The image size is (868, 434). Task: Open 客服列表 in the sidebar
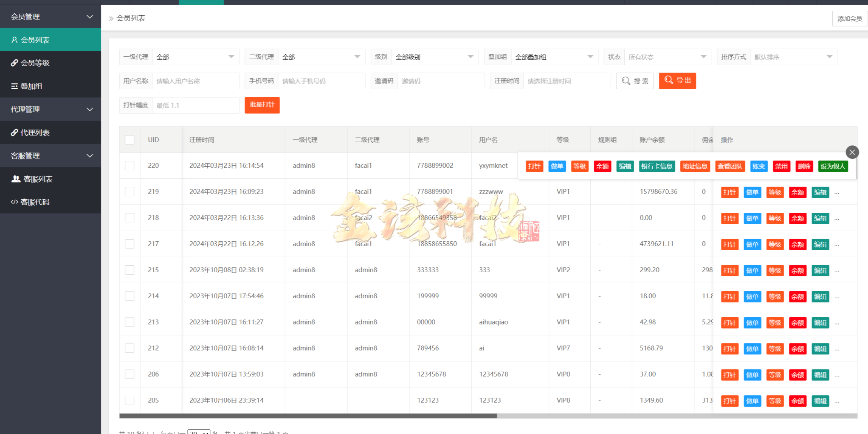[37, 179]
